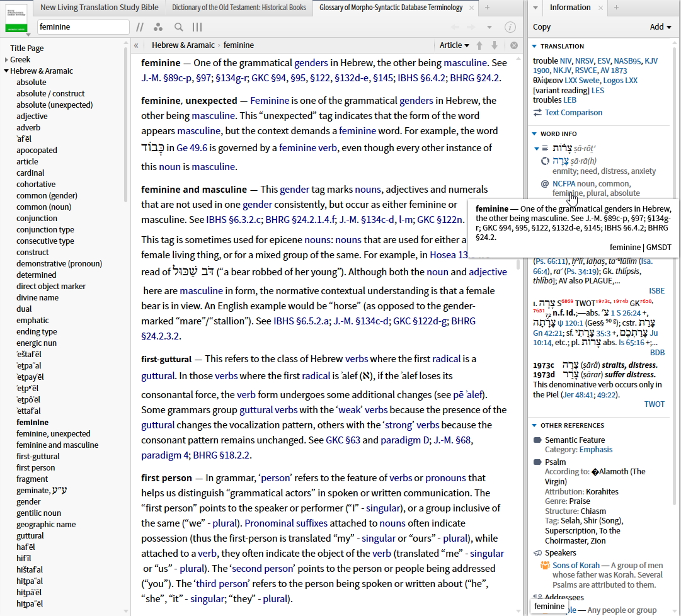Jump to previous article
Screen dimensions: 681x616
pyautogui.click(x=479, y=45)
